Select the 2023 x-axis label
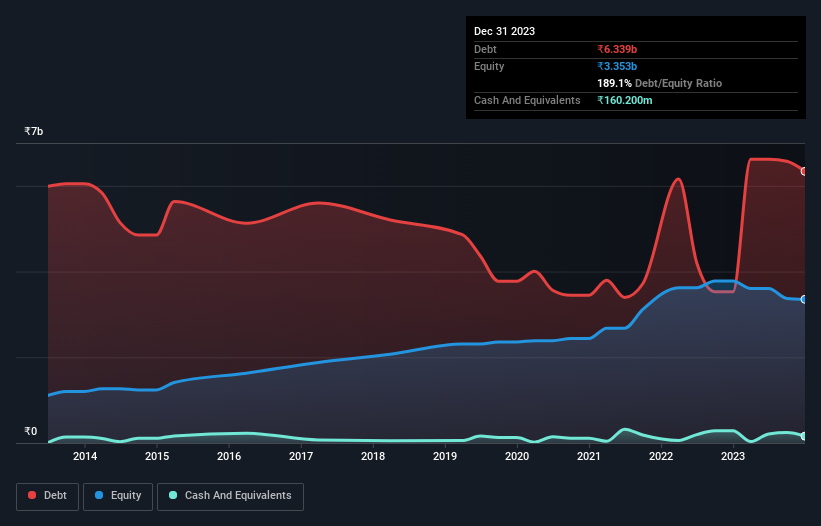The height and width of the screenshot is (526, 821). [733, 456]
